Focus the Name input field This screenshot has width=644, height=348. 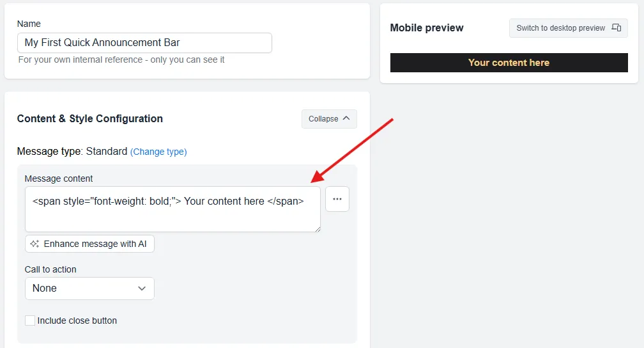pos(144,43)
